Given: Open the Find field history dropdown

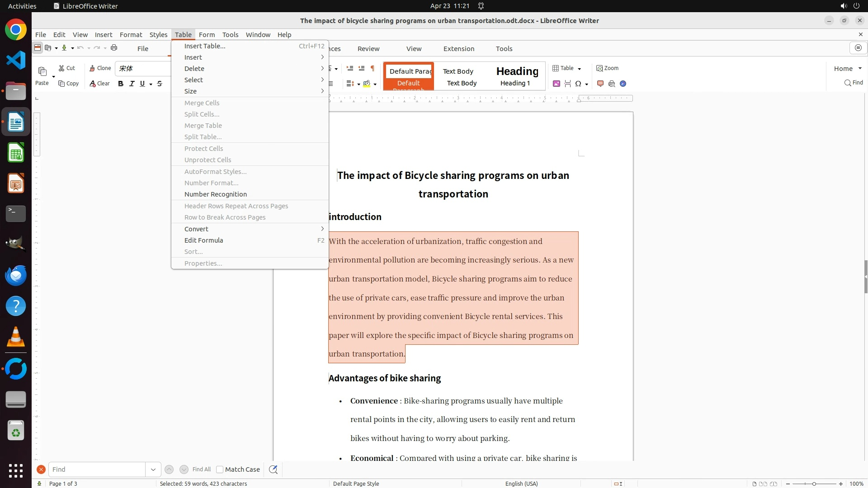Looking at the screenshot, I should [x=153, y=469].
